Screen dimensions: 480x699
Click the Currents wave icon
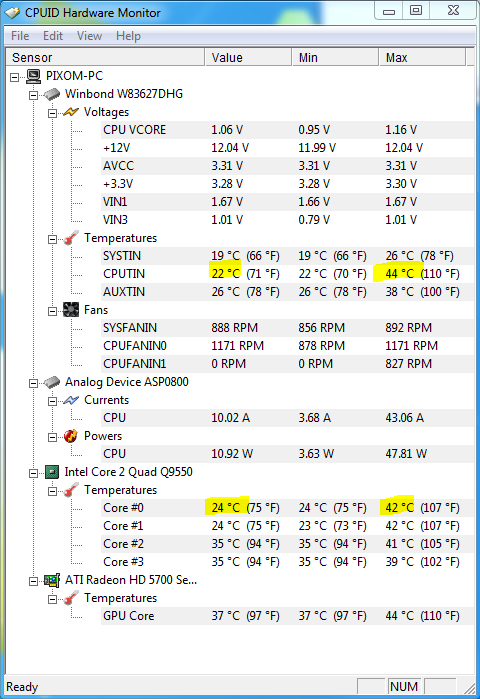coord(71,400)
